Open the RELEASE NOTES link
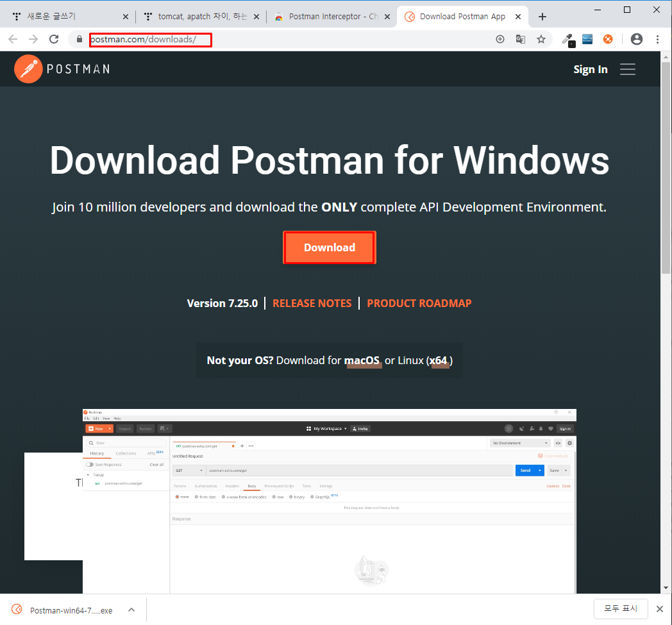Viewport: 672px width, 625px height. [x=312, y=303]
